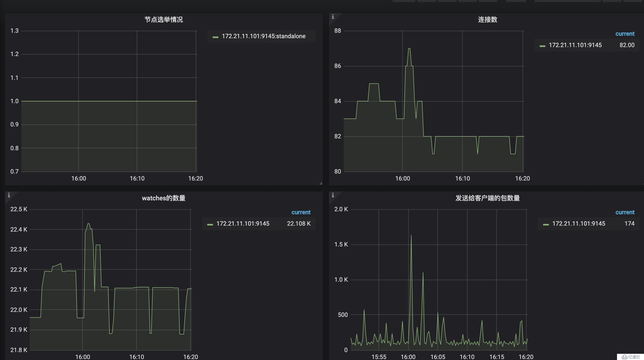The height and width of the screenshot is (360, 644).
Task: Click the 21.8 K y-axis label
Action: tap(19, 350)
